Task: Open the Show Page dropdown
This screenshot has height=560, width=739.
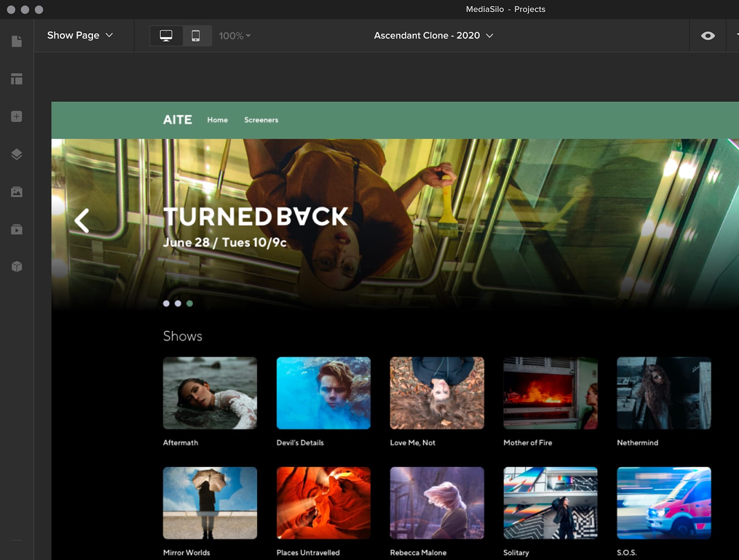Action: (80, 35)
